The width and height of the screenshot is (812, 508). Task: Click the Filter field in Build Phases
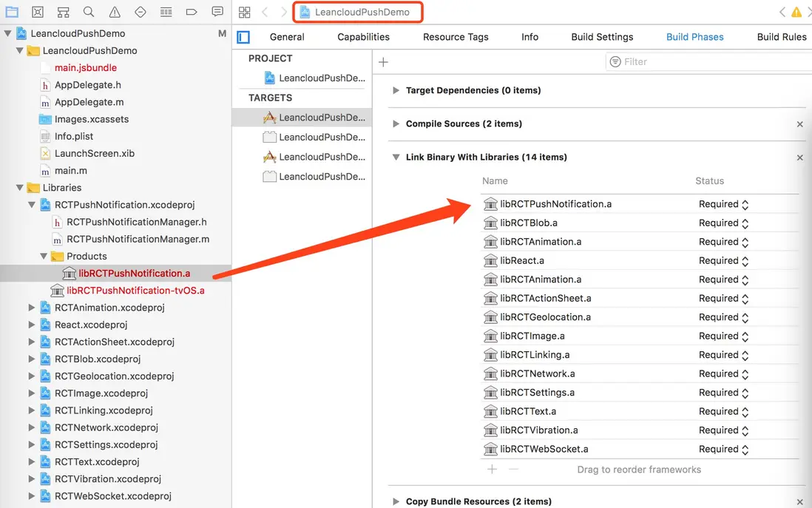pyautogui.click(x=708, y=61)
